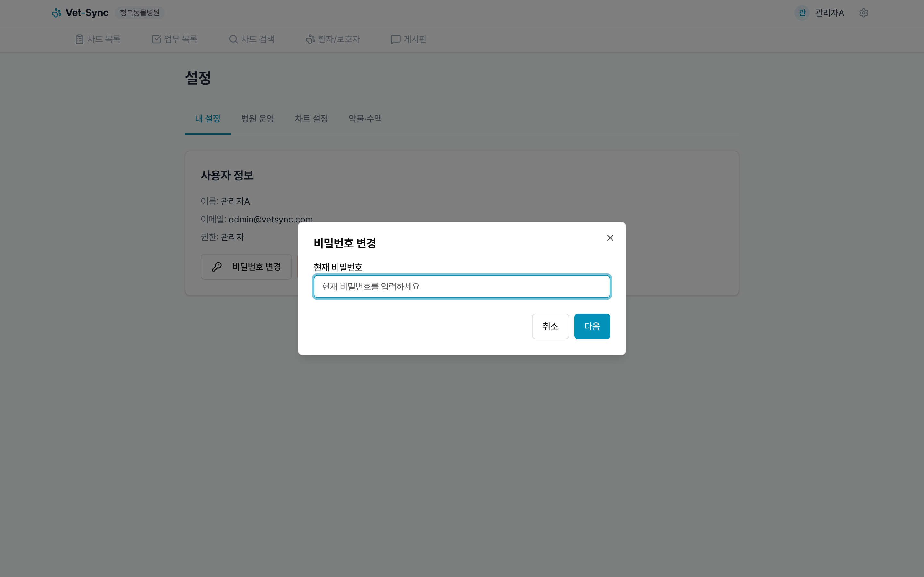The image size is (924, 577).
Task: Open the settings gear icon
Action: (864, 13)
